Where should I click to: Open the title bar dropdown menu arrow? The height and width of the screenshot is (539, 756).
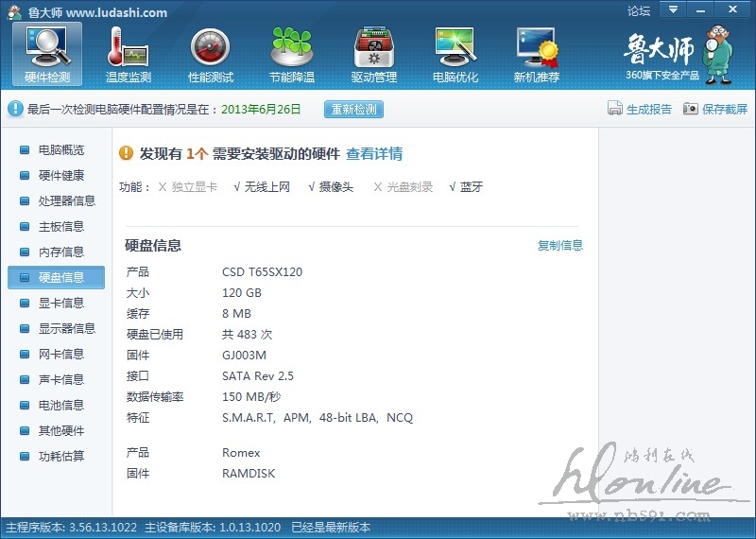tap(673, 9)
